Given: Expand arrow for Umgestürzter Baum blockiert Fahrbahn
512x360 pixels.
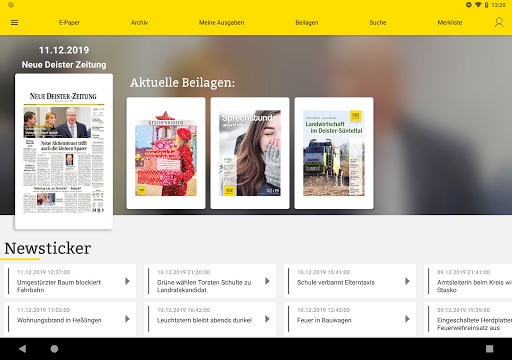Looking at the screenshot, I should coord(127,281).
